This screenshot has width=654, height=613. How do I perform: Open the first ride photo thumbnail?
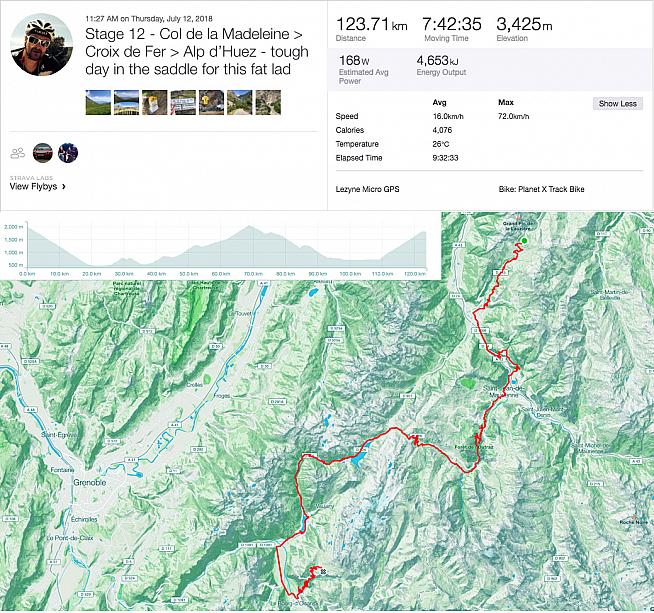98,102
